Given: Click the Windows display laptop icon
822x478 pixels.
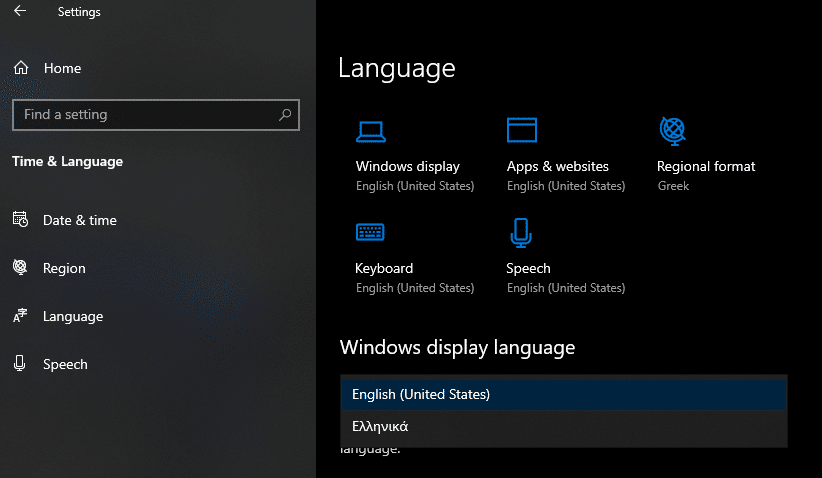Looking at the screenshot, I should point(371,132).
